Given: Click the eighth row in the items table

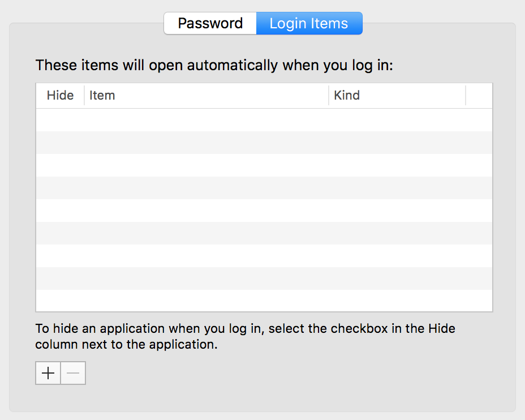Looking at the screenshot, I should coord(264,278).
